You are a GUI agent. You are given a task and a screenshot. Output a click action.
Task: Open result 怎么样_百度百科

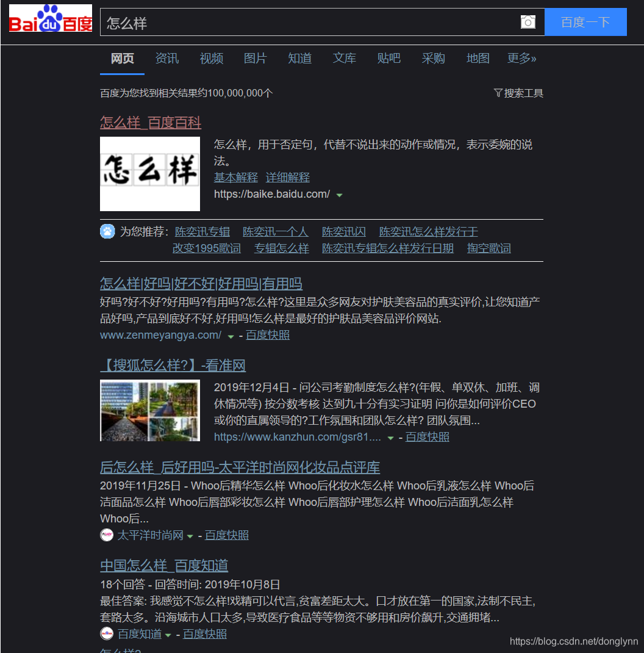tap(151, 123)
